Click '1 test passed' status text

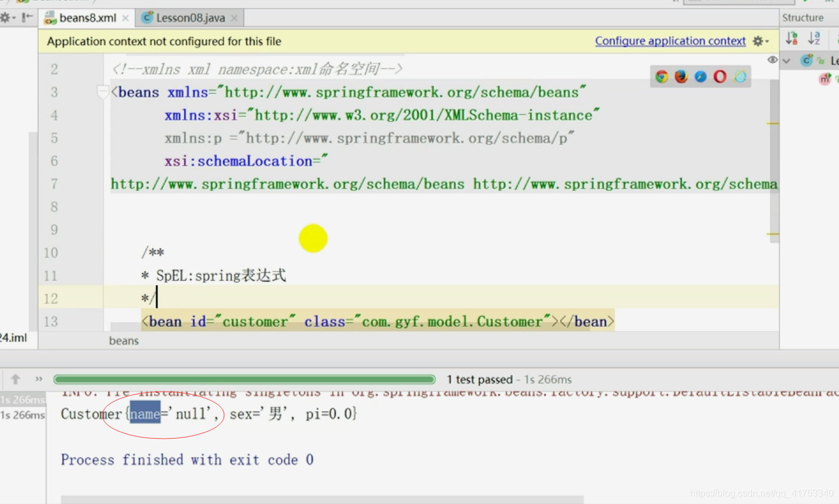tap(480, 380)
